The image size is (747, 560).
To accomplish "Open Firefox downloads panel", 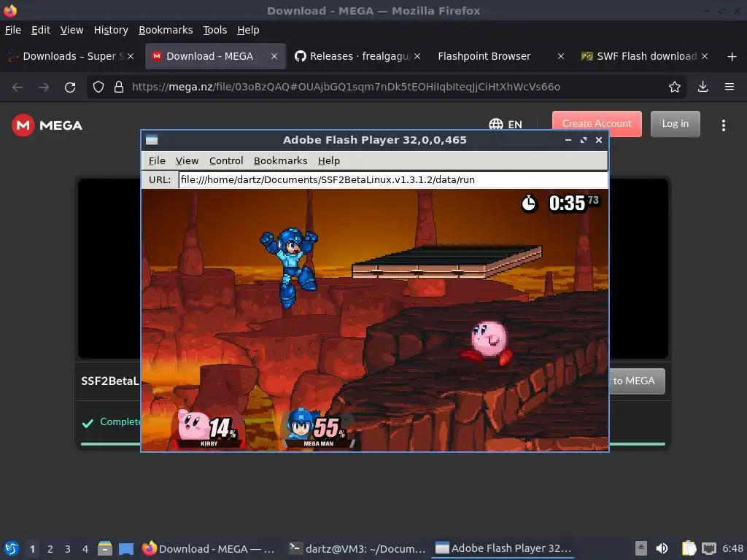I will tap(703, 87).
